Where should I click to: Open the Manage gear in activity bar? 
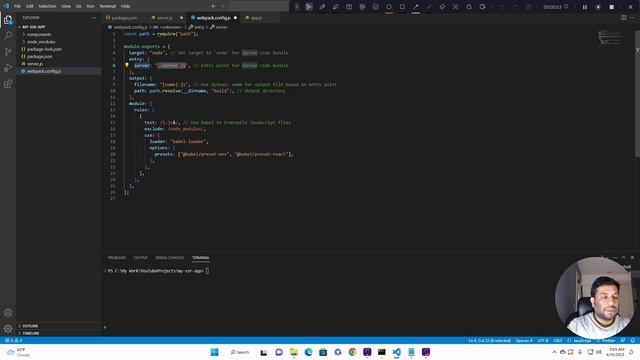[x=8, y=329]
